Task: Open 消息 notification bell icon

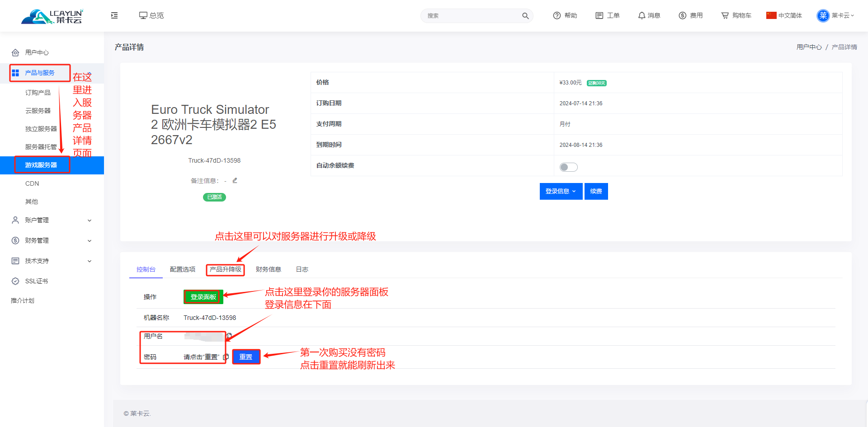Action: click(642, 15)
